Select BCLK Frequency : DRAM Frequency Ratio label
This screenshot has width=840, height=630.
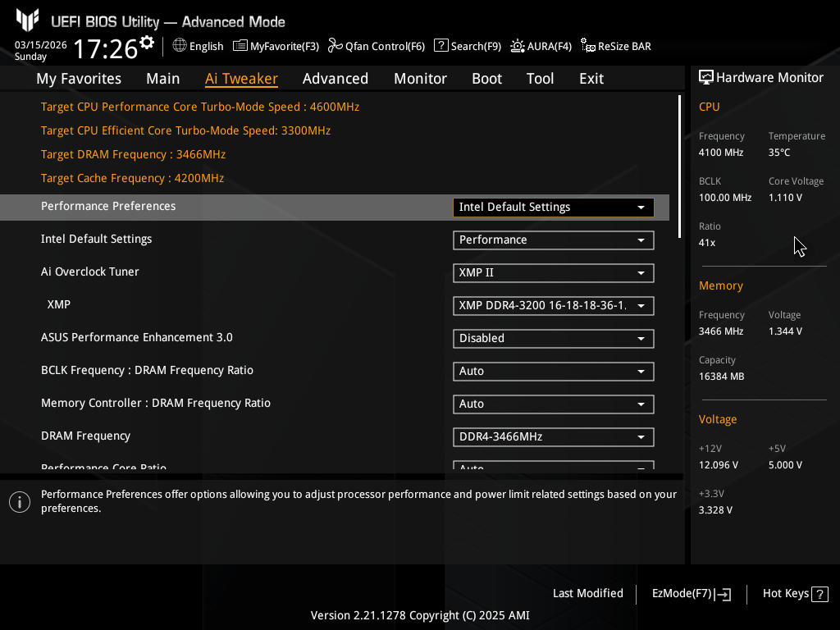147,370
